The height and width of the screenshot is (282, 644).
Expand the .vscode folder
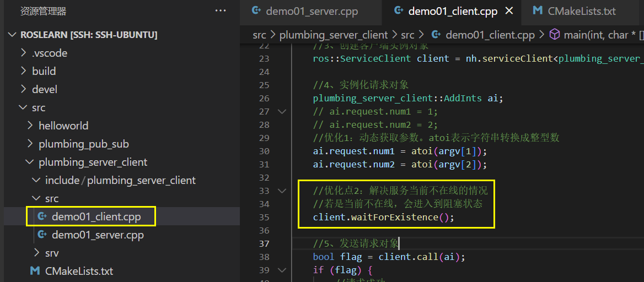(x=24, y=53)
